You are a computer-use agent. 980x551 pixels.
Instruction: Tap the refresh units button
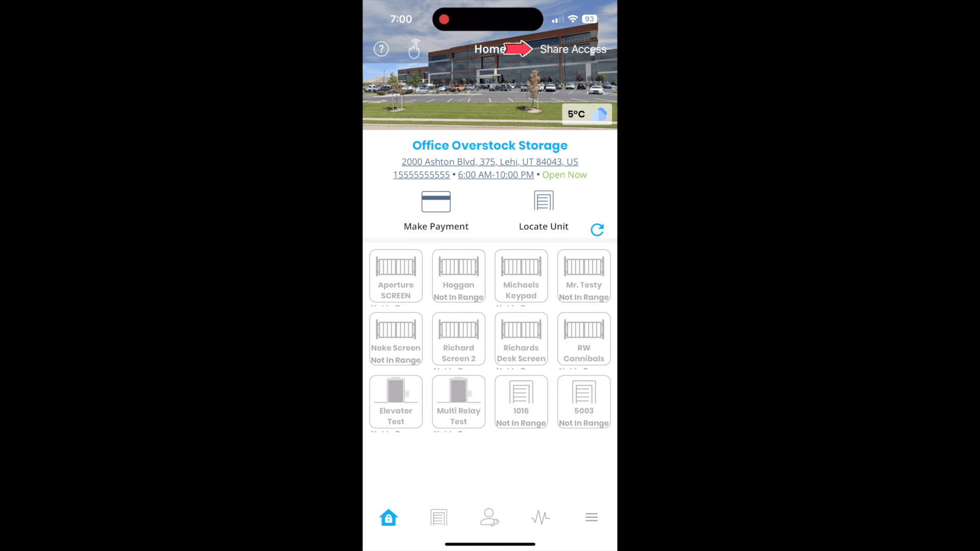[x=597, y=230]
